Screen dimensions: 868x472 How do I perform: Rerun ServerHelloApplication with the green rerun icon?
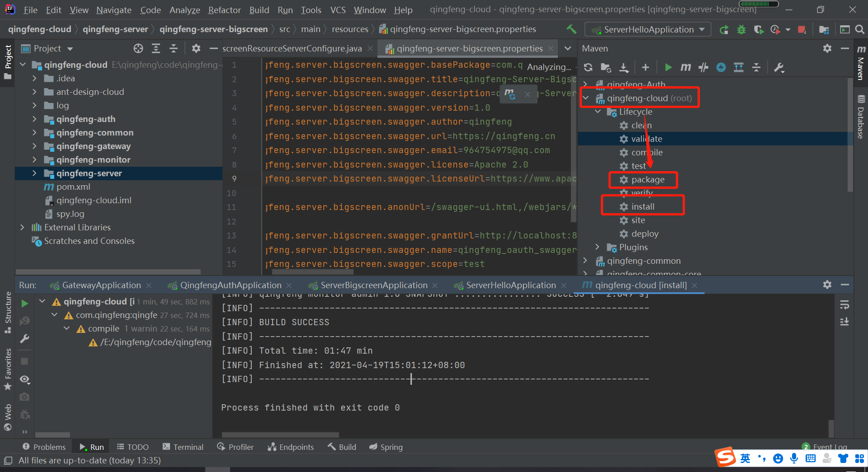(x=724, y=30)
